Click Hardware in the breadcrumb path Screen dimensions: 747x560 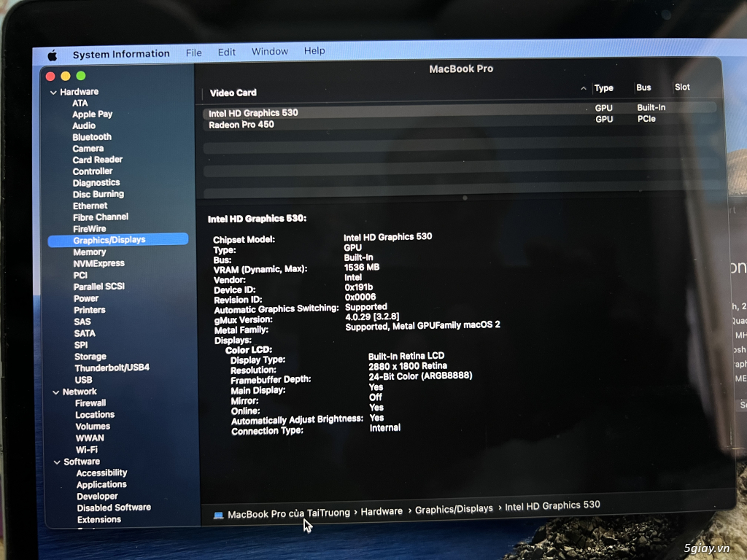click(382, 511)
